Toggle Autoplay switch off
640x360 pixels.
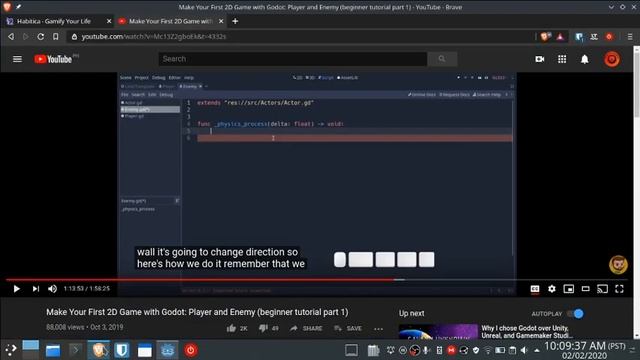point(576,313)
